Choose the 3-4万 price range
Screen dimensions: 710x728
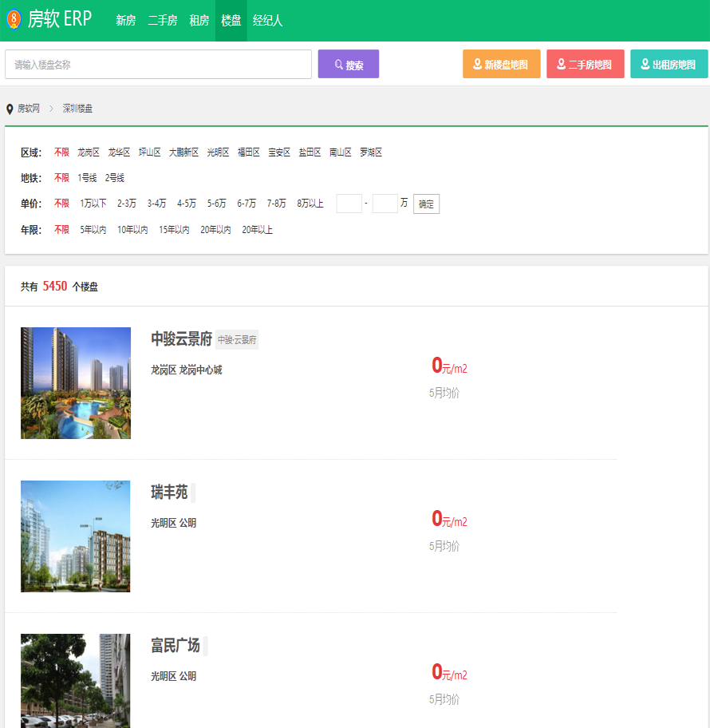point(157,204)
